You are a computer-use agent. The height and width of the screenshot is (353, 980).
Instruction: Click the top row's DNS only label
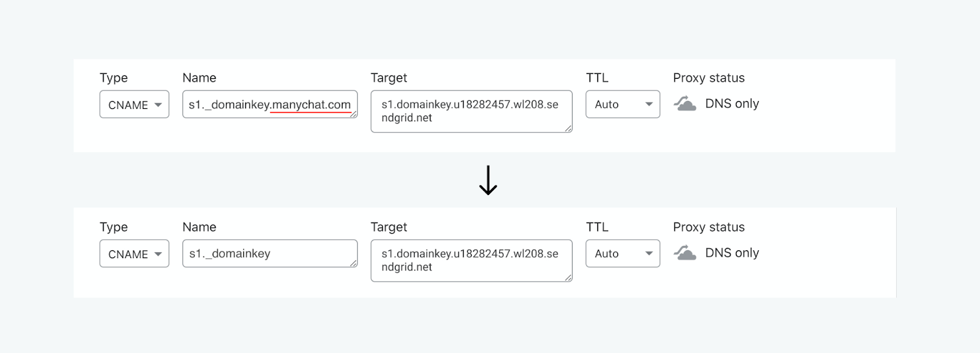click(x=732, y=103)
